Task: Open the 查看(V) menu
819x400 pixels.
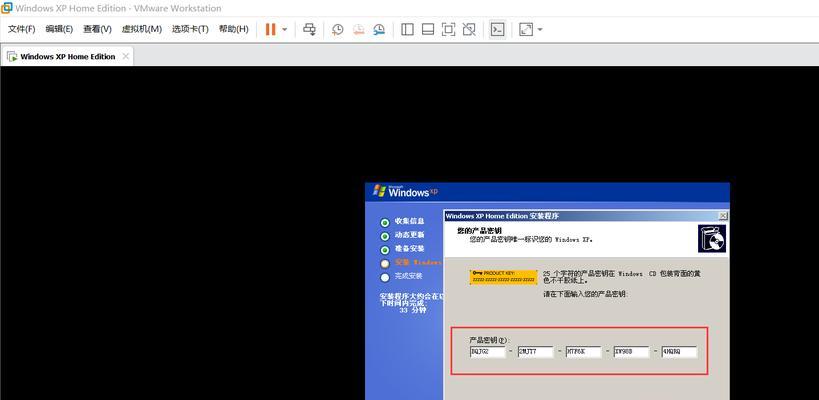Action: [97, 29]
